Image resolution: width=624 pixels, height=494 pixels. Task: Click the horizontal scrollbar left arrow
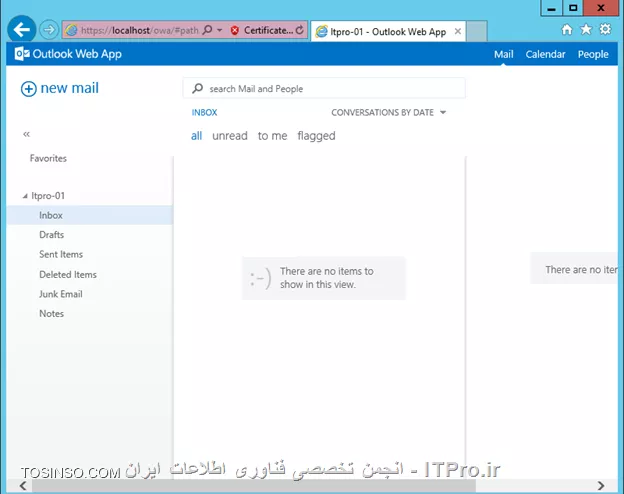[x=23, y=486]
